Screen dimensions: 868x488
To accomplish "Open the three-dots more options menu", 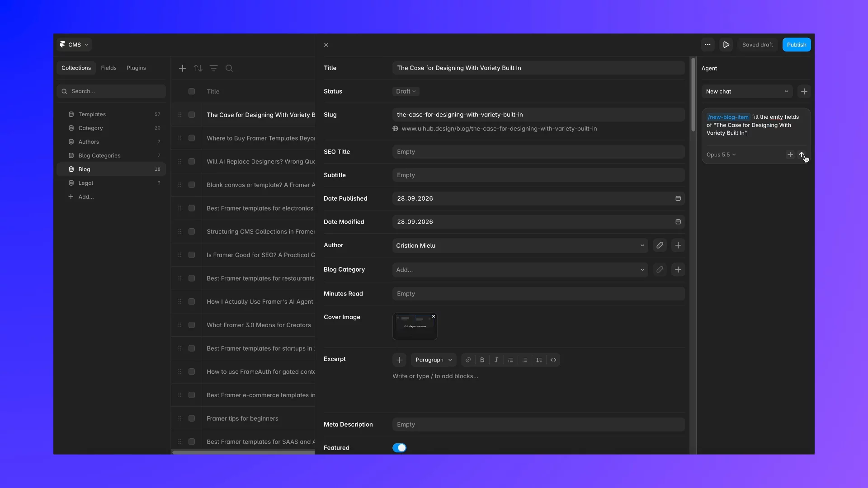I will coord(708,45).
